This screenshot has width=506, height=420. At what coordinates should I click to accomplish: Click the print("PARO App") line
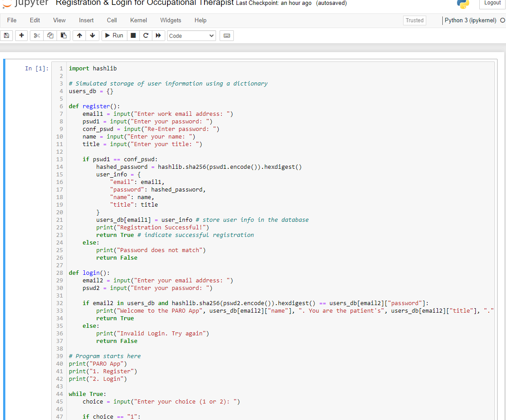pyautogui.click(x=98, y=363)
